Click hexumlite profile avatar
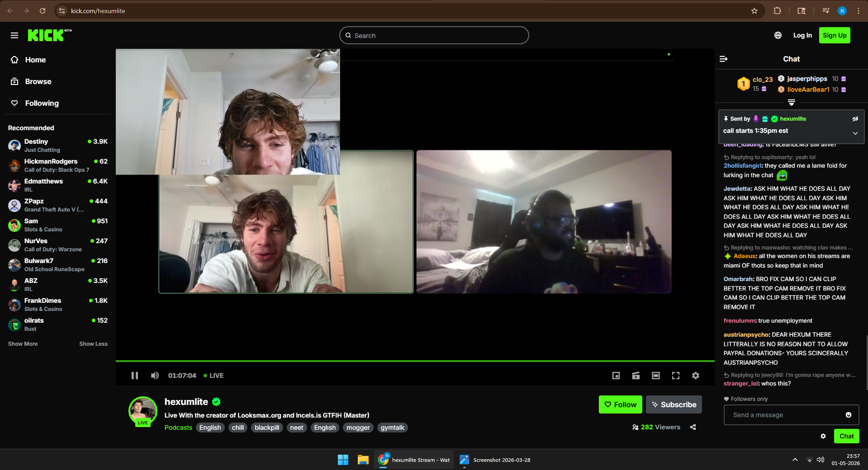The width and height of the screenshot is (868, 470). pos(143,411)
